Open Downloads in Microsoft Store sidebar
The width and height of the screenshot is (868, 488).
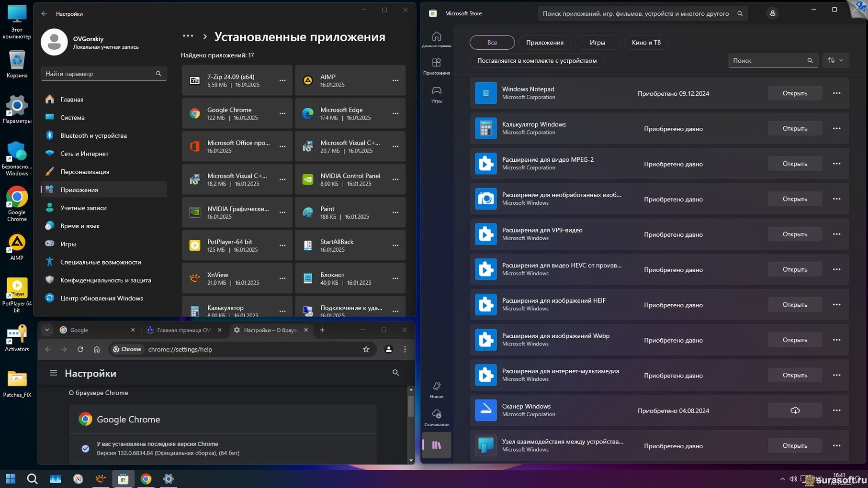pos(436,417)
